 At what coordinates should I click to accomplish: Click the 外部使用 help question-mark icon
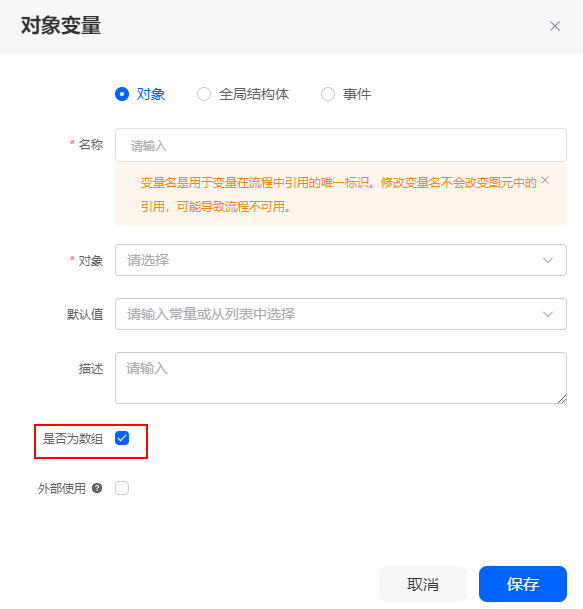pos(97,488)
